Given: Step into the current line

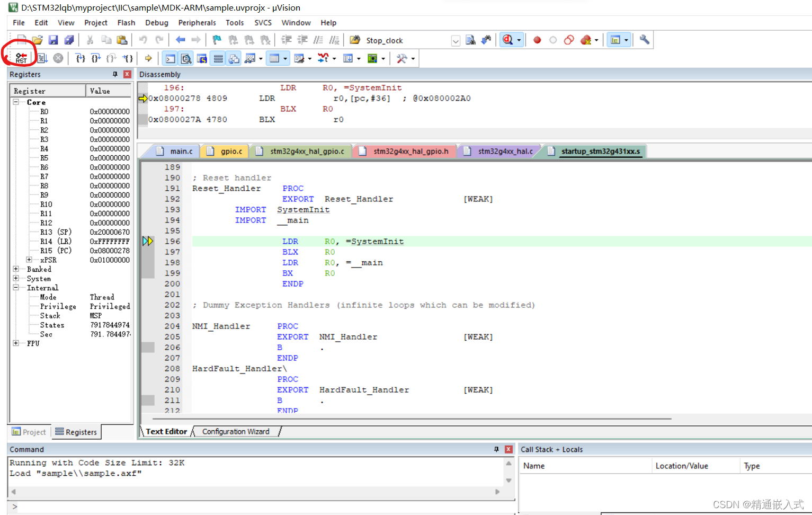Looking at the screenshot, I should (x=80, y=58).
